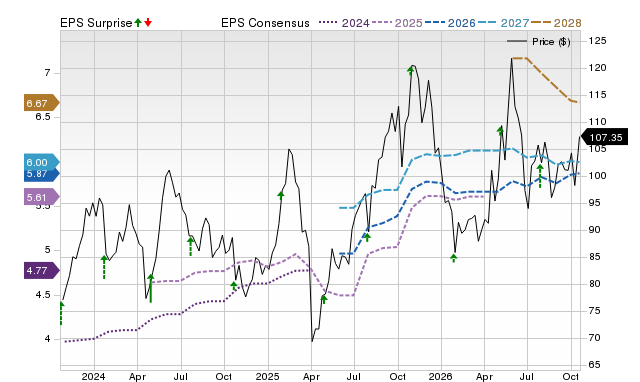This screenshot has width=640, height=382.
Task: Toggle the 2028 consensus series in legend
Action: 556,23
